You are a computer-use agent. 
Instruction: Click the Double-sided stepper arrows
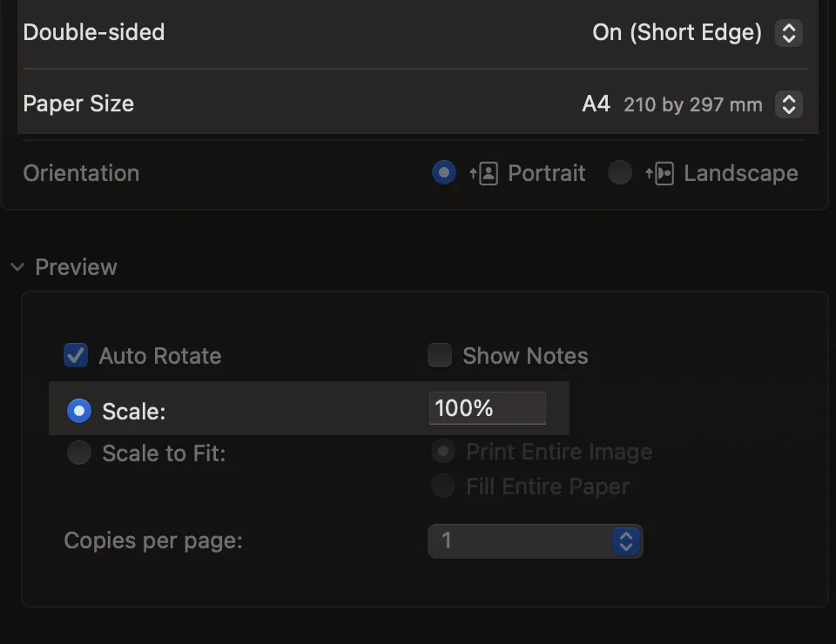tap(789, 33)
